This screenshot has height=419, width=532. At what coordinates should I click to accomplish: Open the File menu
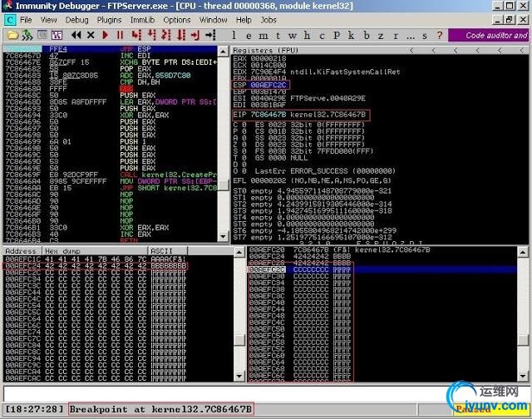26,20
